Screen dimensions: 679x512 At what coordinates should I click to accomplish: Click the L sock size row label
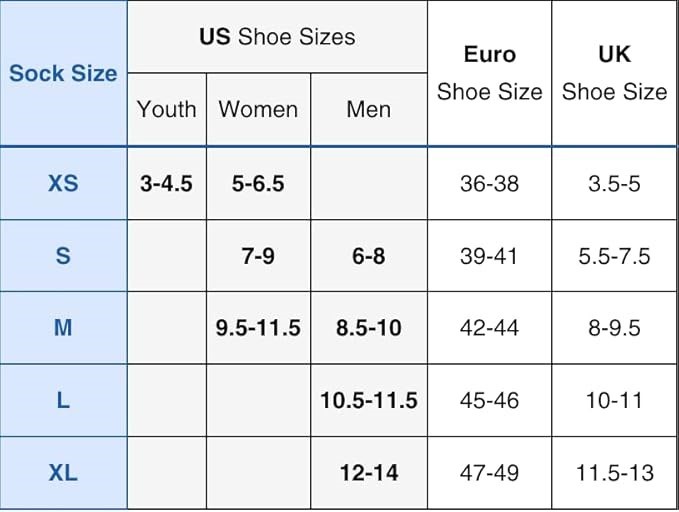pos(63,401)
